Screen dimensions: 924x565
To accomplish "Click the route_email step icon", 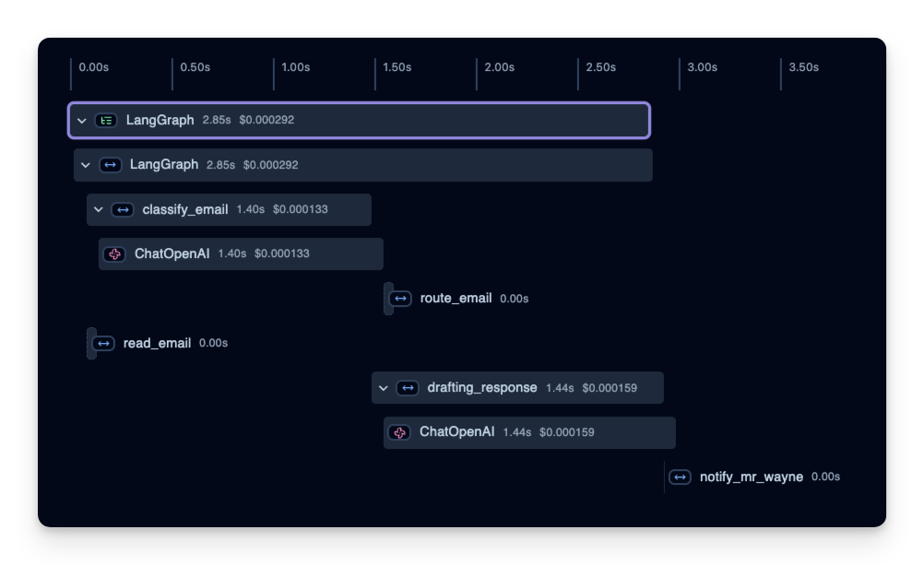I will (400, 299).
